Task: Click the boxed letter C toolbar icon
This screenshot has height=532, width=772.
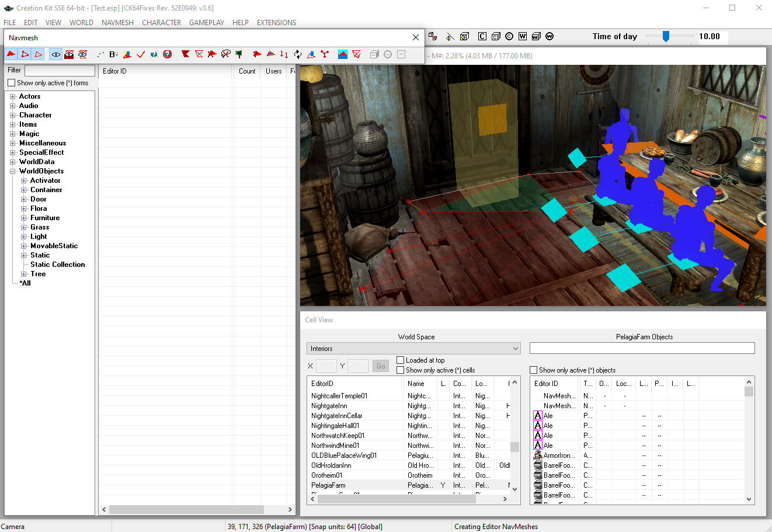Action: point(482,36)
